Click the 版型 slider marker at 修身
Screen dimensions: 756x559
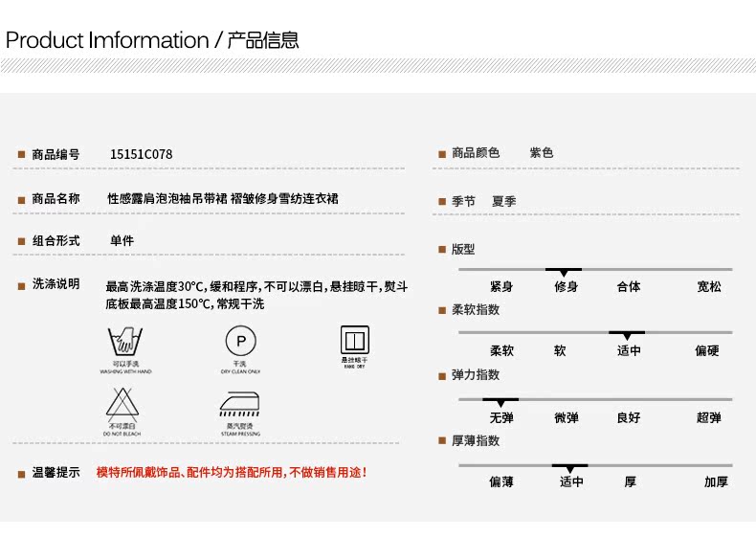563,272
